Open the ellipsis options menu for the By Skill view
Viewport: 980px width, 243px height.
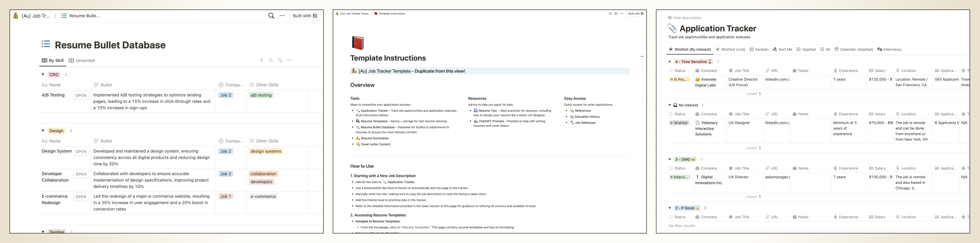[289, 60]
